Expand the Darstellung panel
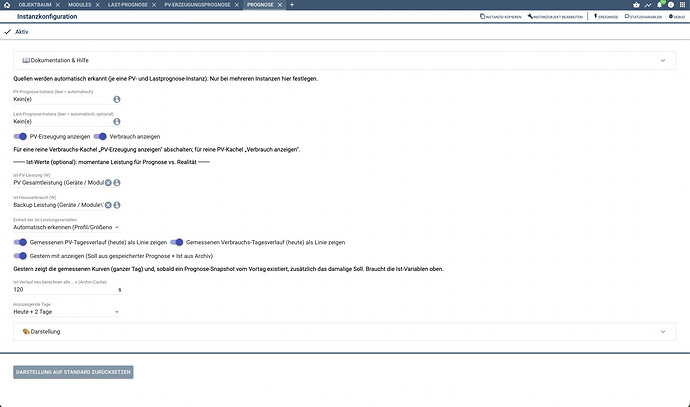 (345, 332)
